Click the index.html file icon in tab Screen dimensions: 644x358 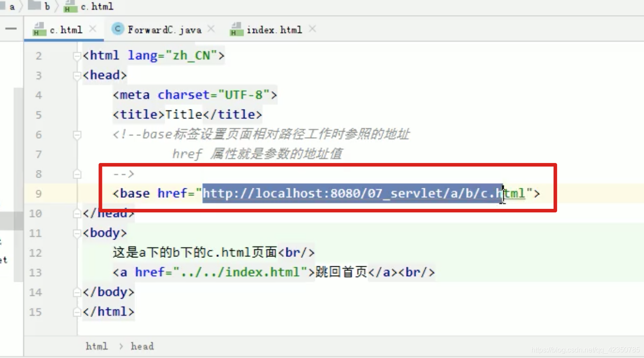(x=236, y=29)
